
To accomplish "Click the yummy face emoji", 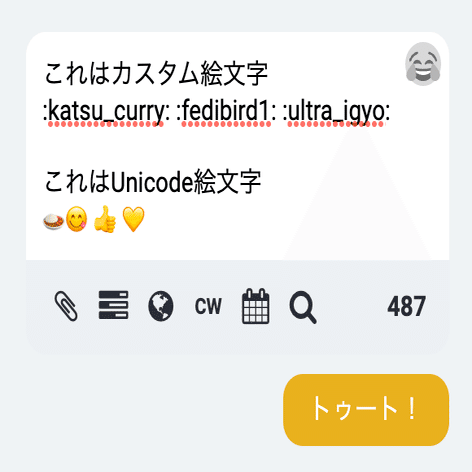I will [77, 219].
